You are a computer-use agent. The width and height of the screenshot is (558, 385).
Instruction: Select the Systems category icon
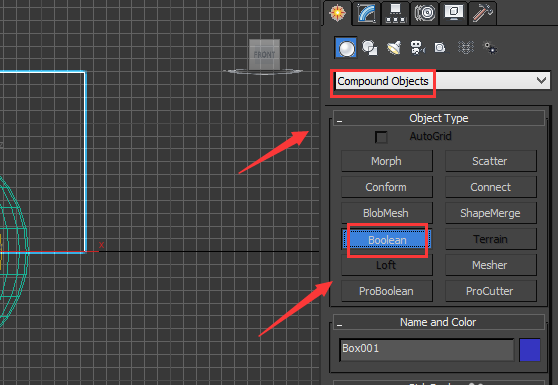click(x=490, y=47)
